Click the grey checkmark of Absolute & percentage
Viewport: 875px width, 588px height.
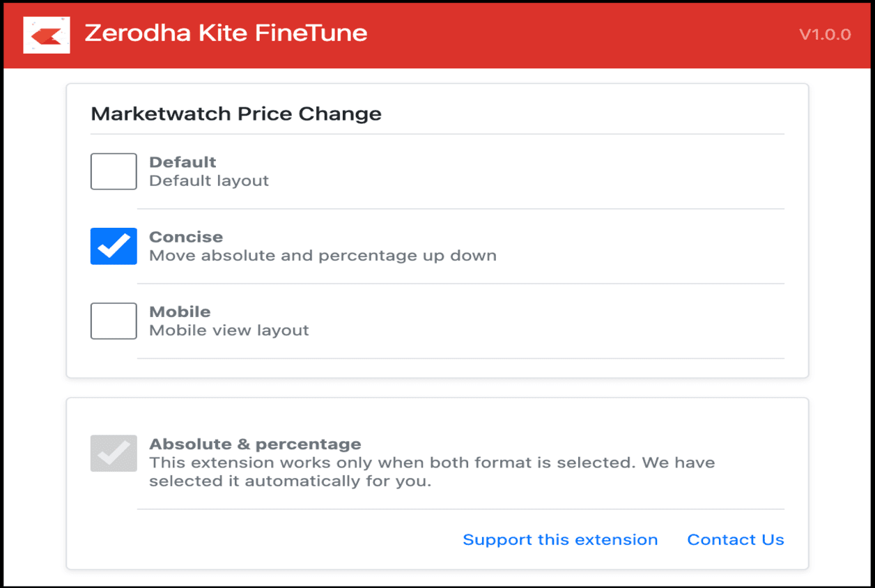[114, 454]
